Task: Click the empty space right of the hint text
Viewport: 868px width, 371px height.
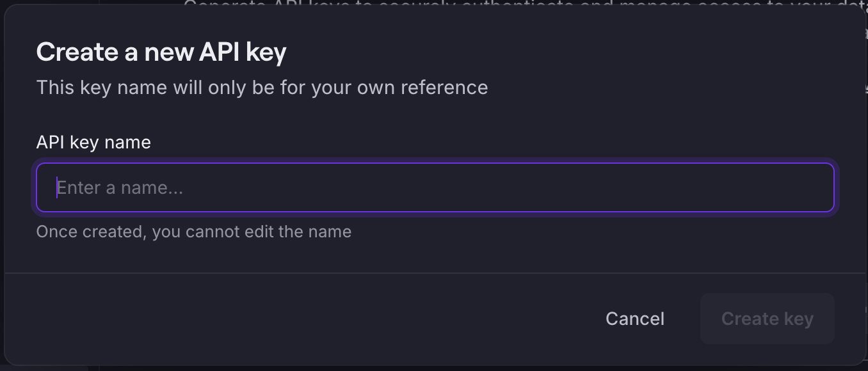Action: pos(576,232)
